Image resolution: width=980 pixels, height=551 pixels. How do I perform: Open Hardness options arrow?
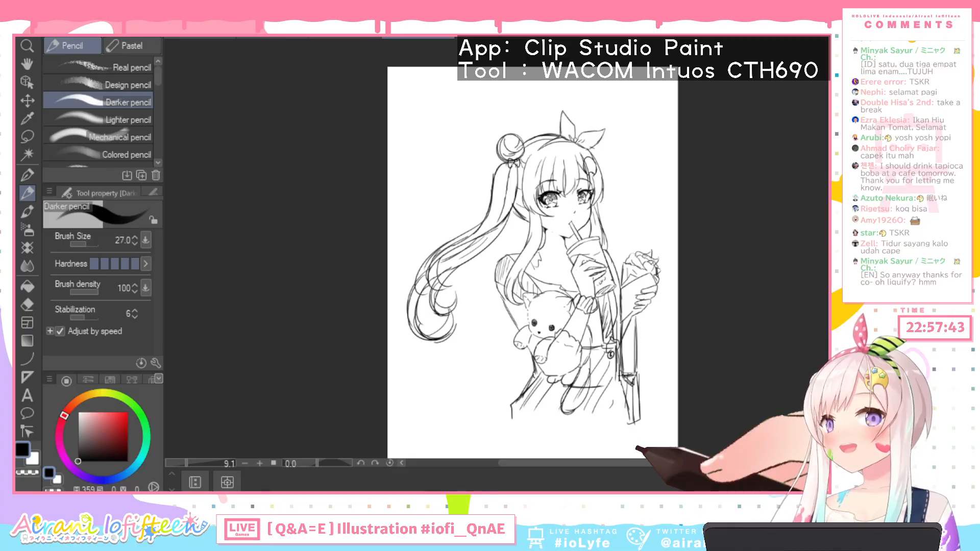click(x=145, y=264)
